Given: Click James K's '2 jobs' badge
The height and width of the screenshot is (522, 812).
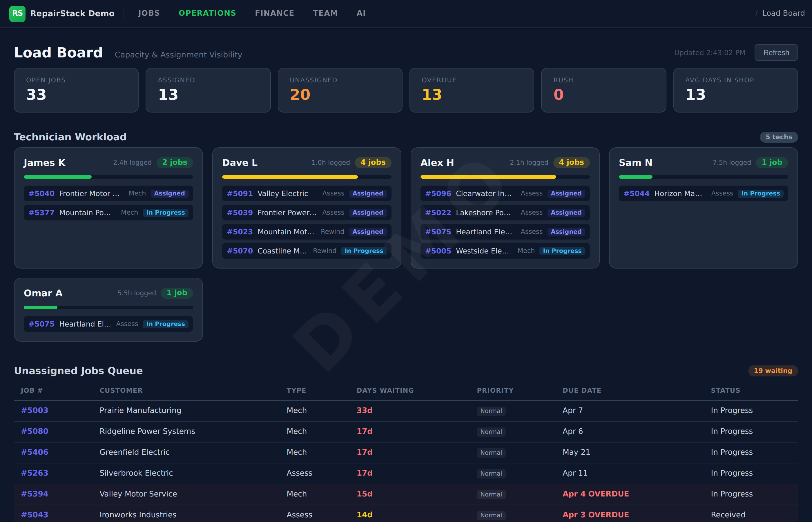Looking at the screenshot, I should (x=175, y=162).
